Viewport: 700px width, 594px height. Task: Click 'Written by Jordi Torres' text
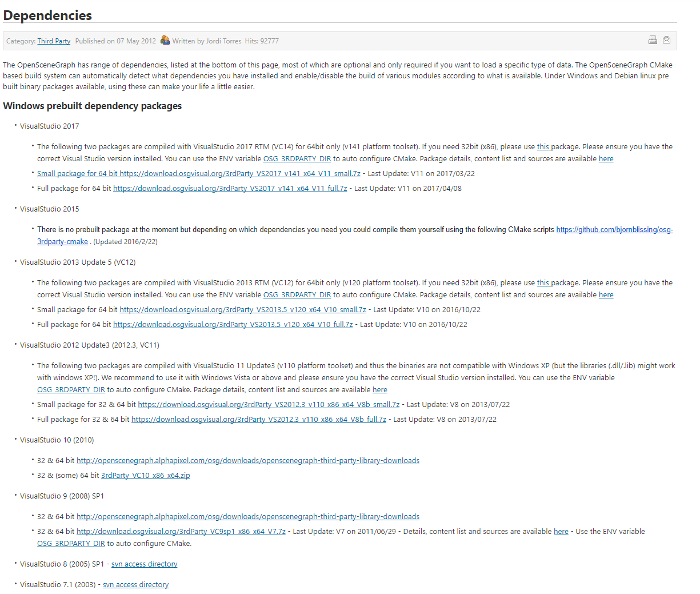(207, 41)
